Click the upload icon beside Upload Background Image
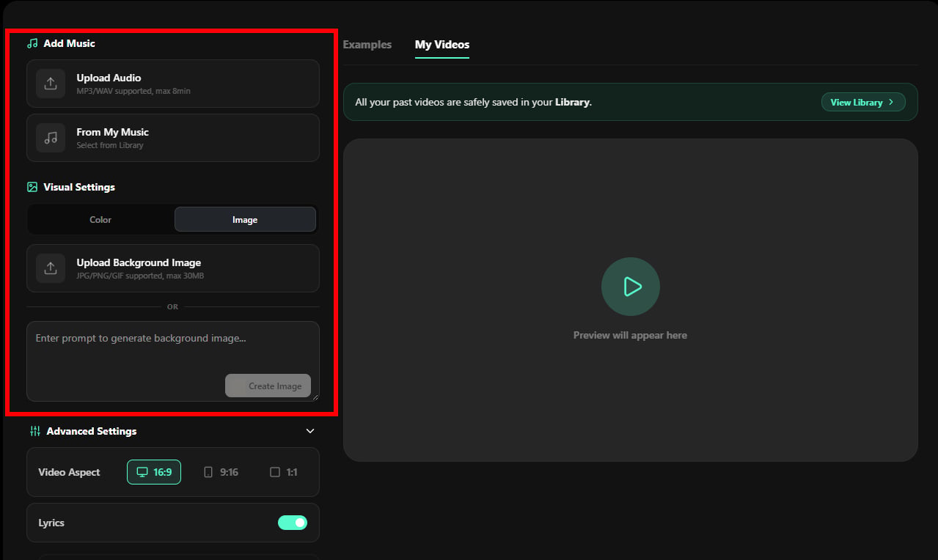 [51, 268]
